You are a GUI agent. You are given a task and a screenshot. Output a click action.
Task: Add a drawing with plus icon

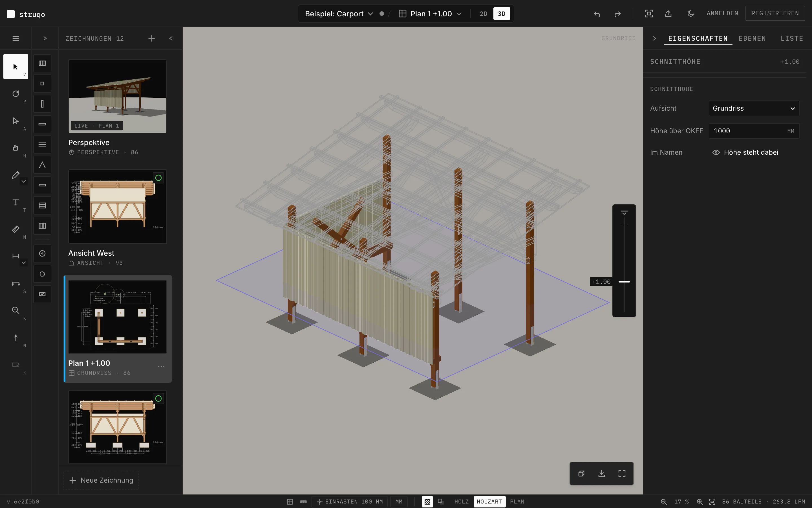pos(152,38)
